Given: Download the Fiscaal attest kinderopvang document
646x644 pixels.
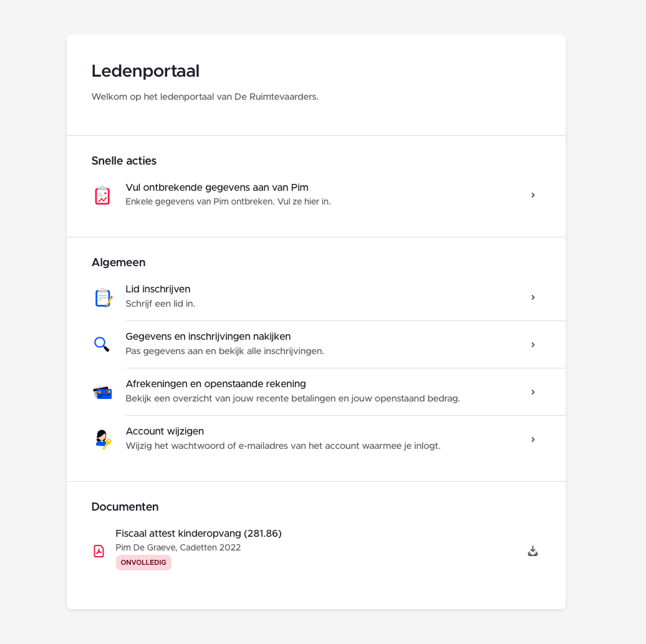Looking at the screenshot, I should point(533,551).
